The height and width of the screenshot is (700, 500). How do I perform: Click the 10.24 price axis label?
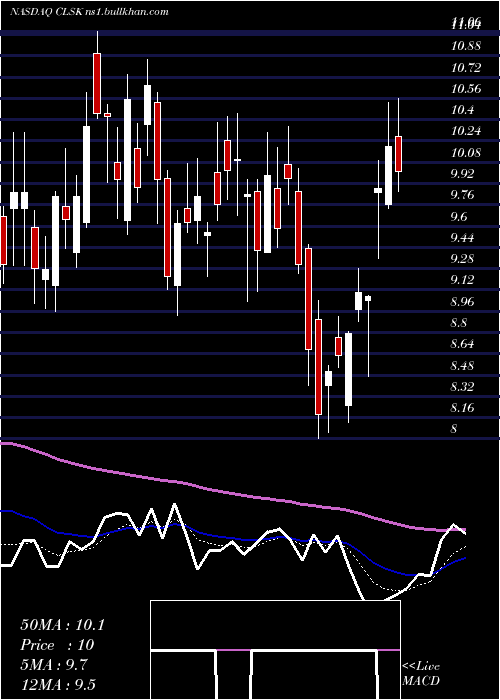466,131
